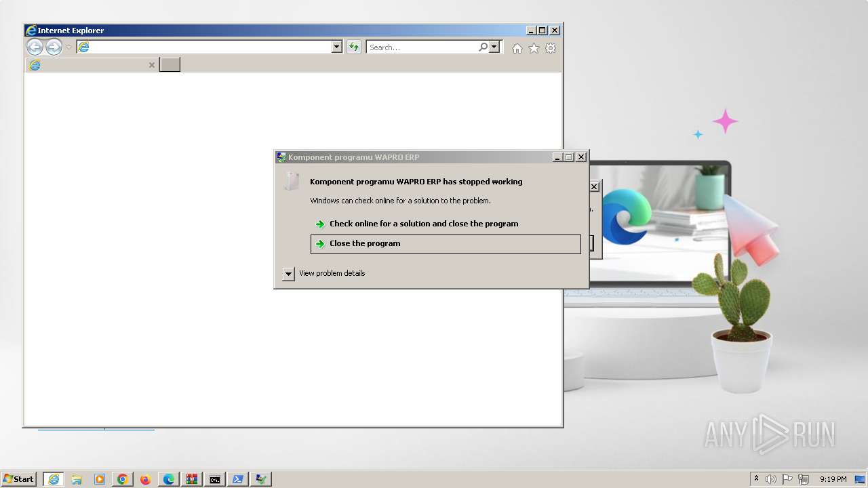This screenshot has width=868, height=488.
Task: Expand the address bar autocomplete dropdown
Action: 336,47
